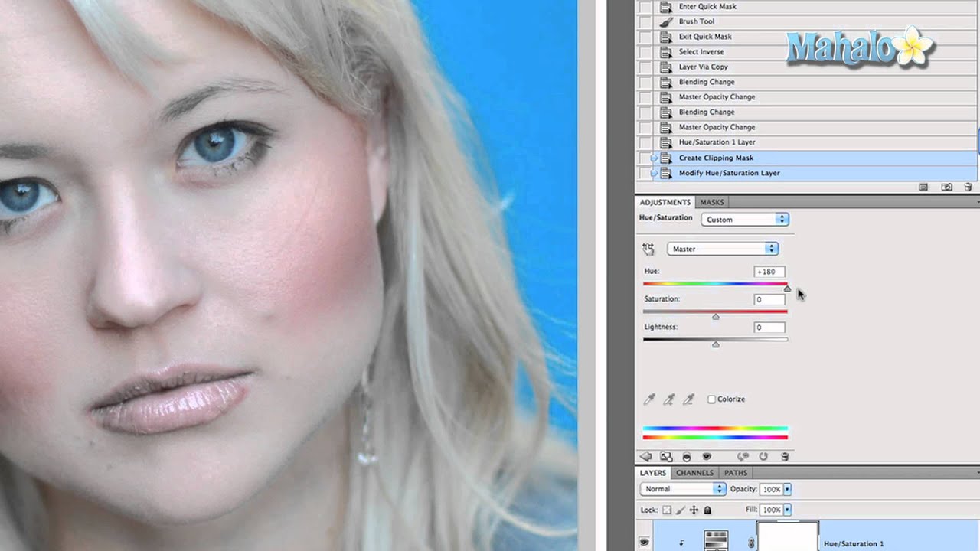Screen dimensions: 980x551
Task: Hide the Hue/Saturation 1 layer eye
Action: pos(644,542)
